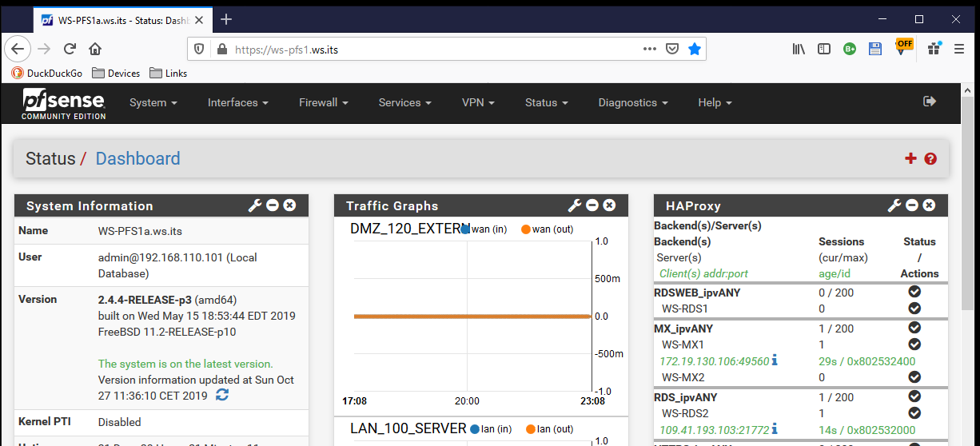980x446 pixels.
Task: Toggle status of RDS_ipvANY backend
Action: [x=914, y=396]
